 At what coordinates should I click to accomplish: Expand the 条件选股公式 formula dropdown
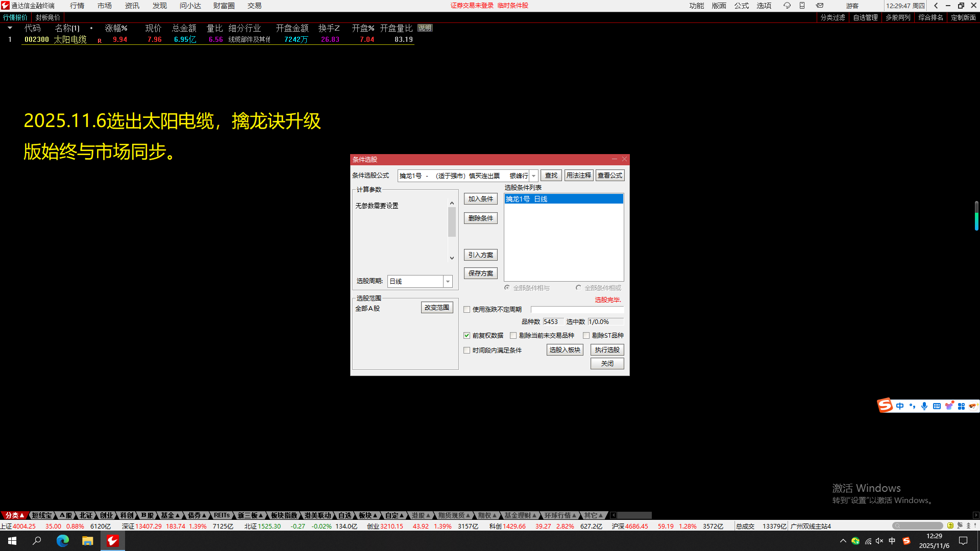533,176
